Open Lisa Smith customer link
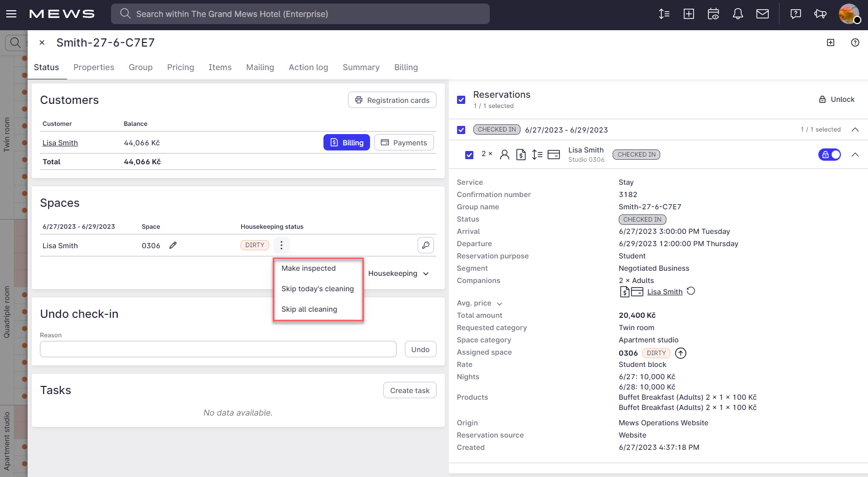Image resolution: width=868 pixels, height=477 pixels. point(60,143)
